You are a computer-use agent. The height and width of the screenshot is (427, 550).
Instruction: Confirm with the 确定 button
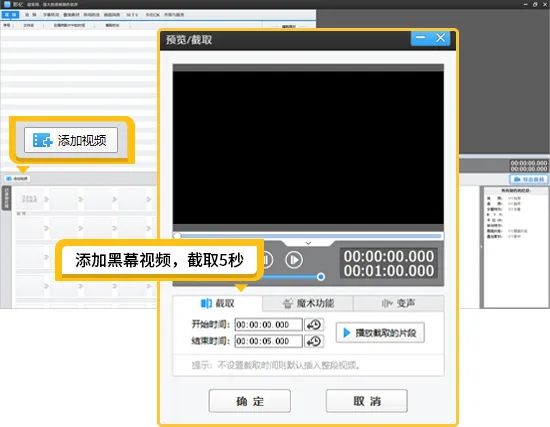[x=250, y=401]
